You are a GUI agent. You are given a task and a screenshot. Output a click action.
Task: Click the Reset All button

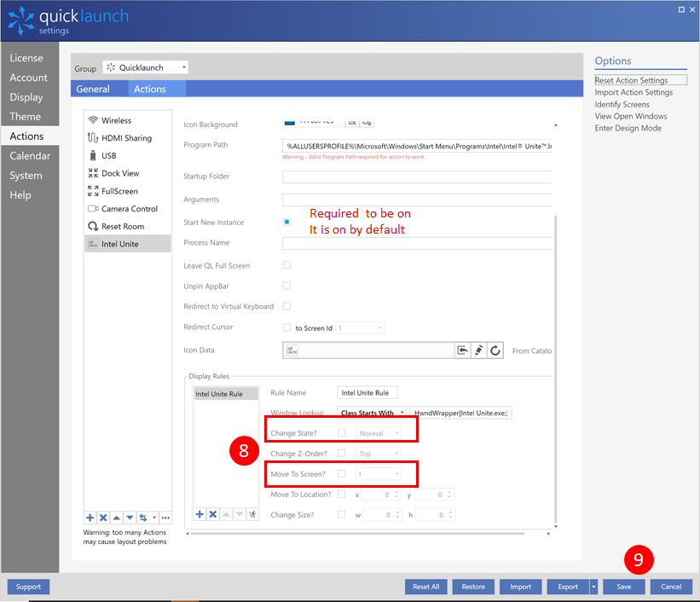click(426, 587)
